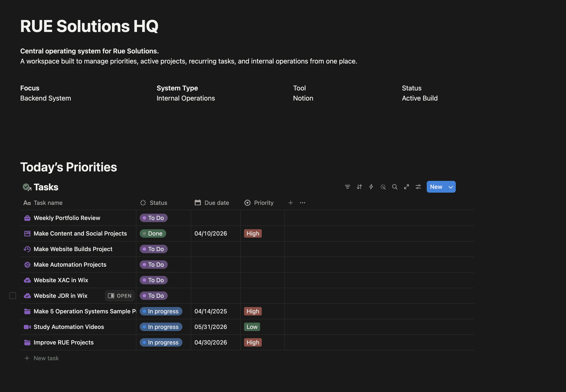Screen dimensions: 566x392
Task: Click the blue New button
Action: point(436,187)
